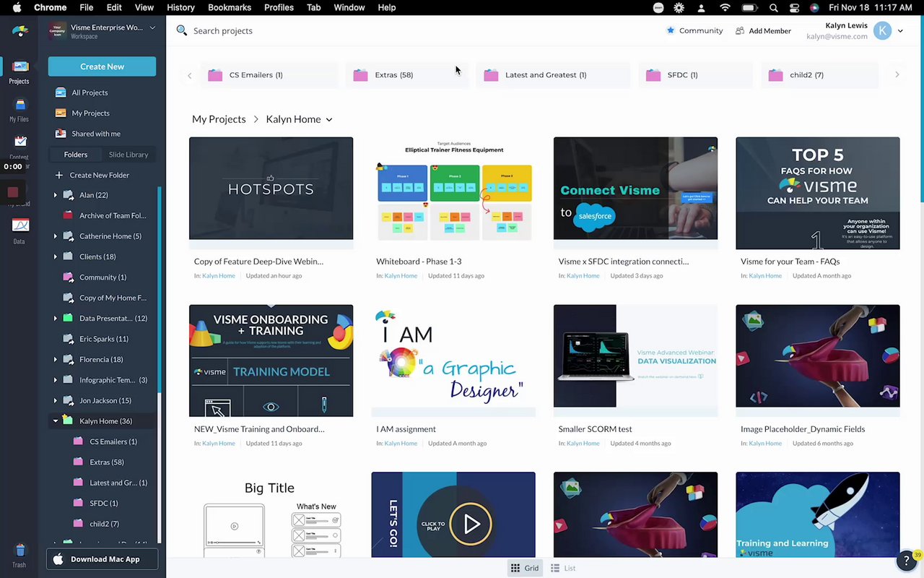Expand the Clients (18) folder arrow

click(x=56, y=256)
